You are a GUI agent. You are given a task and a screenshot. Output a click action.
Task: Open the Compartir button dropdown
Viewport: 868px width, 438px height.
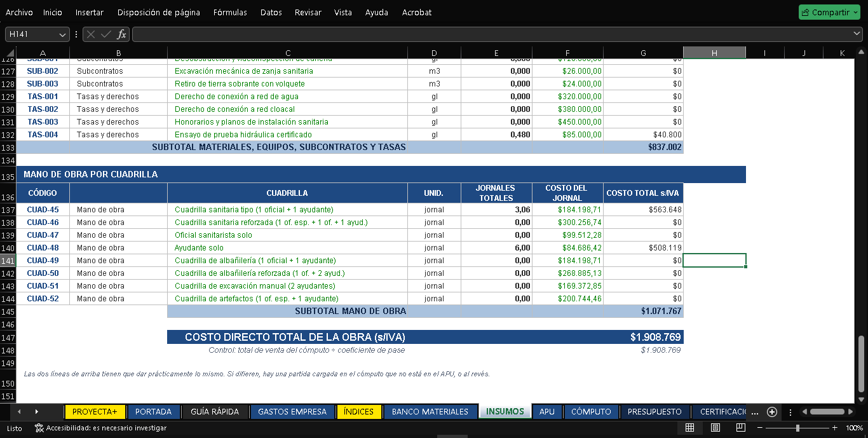tap(855, 12)
